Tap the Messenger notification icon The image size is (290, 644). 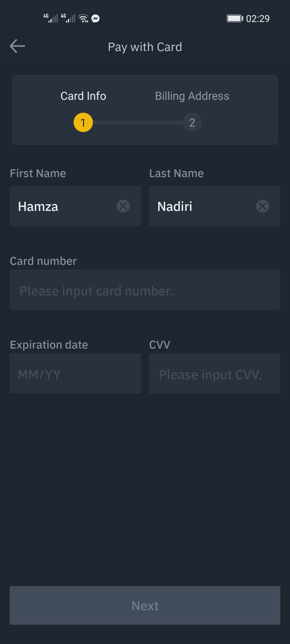pos(96,19)
